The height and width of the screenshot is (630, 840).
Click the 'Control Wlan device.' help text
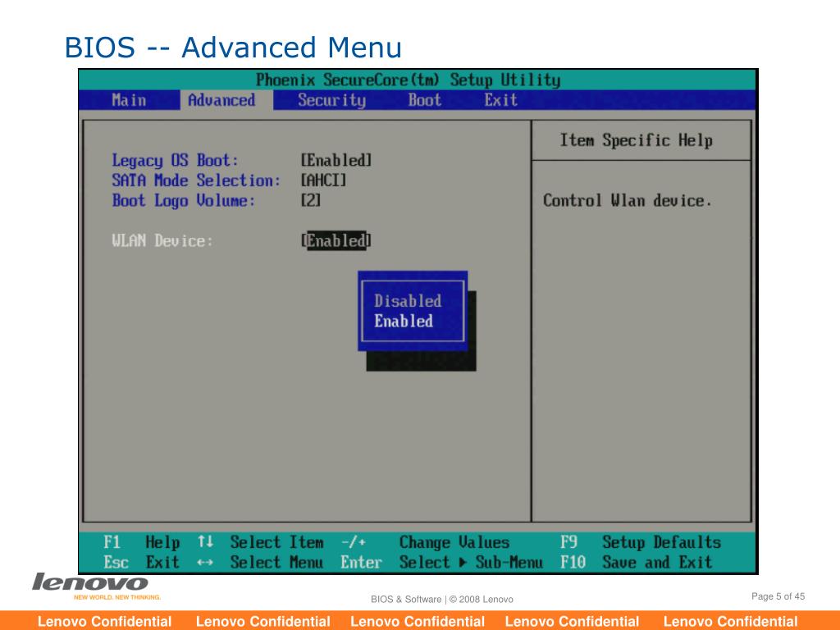[628, 201]
